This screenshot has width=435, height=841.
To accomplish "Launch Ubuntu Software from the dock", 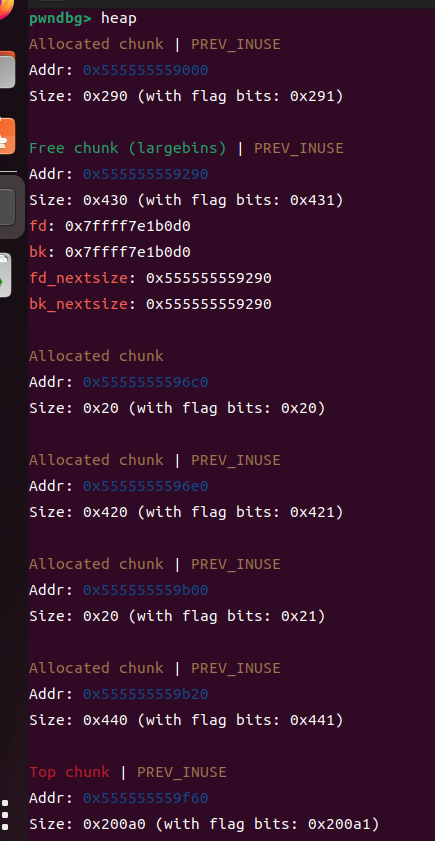I will (6, 136).
